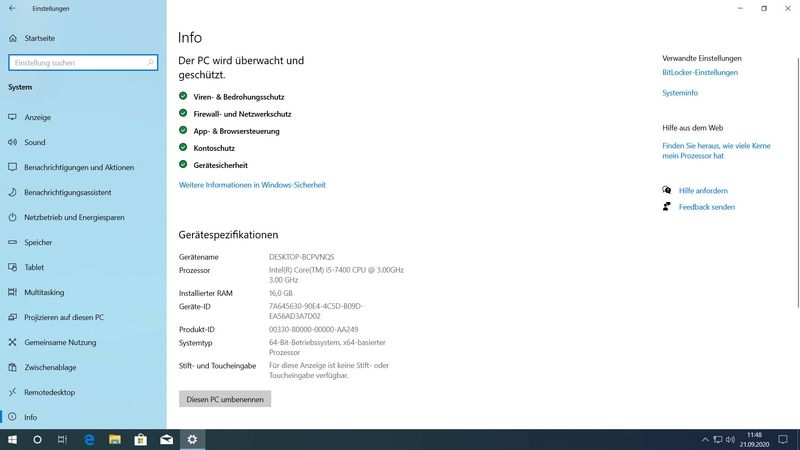Screen dimensions: 800x450
Task: Click Viren- & Bedrohungsschutz status text
Action: (x=239, y=97)
